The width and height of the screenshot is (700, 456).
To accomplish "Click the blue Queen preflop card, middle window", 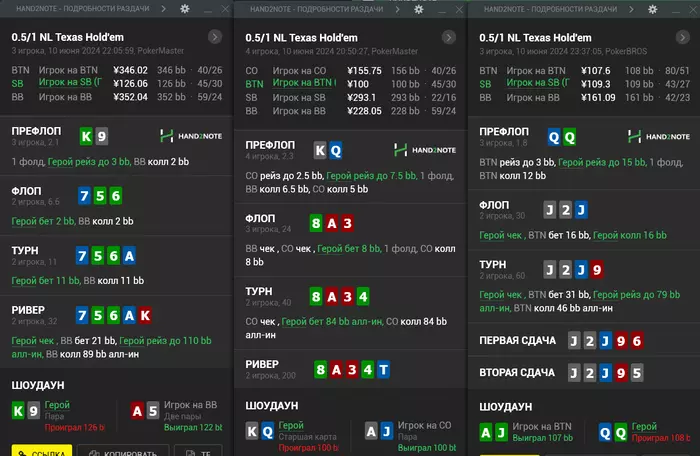I will click(336, 151).
